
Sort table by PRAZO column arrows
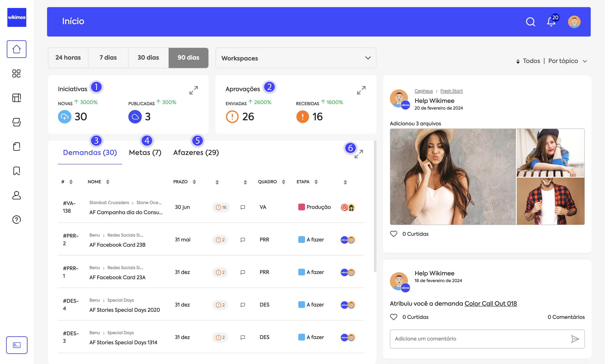(194, 182)
